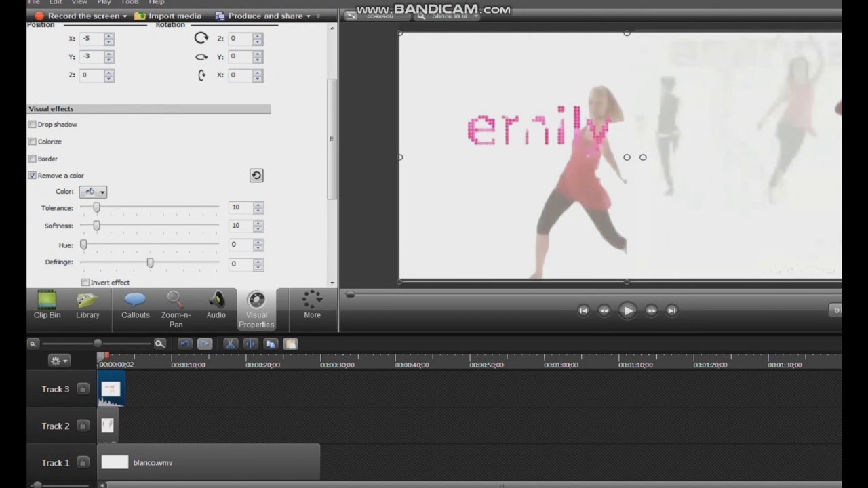Split the clip at the playhead
Screen dimensions: 868x488
[x=250, y=344]
